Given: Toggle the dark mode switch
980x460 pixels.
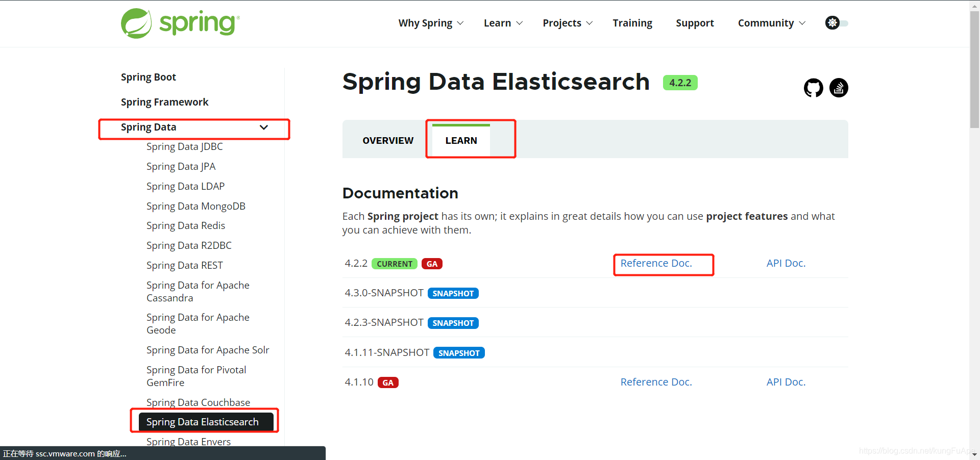Looking at the screenshot, I should click(x=837, y=23).
